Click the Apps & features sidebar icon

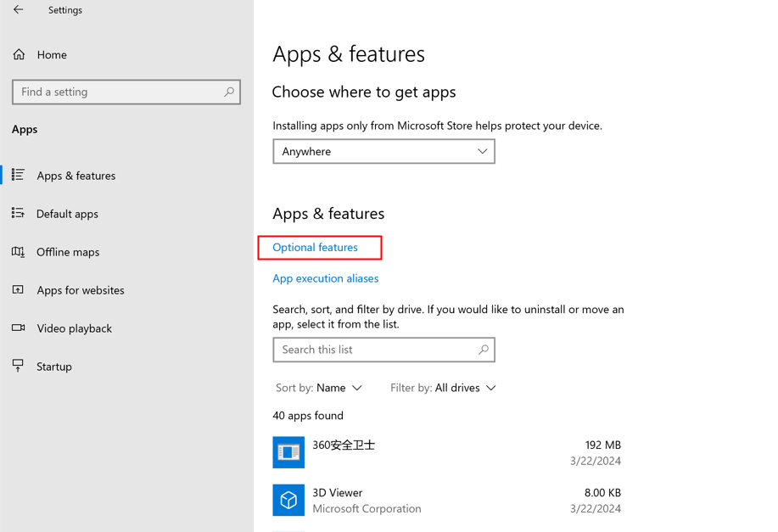click(18, 175)
